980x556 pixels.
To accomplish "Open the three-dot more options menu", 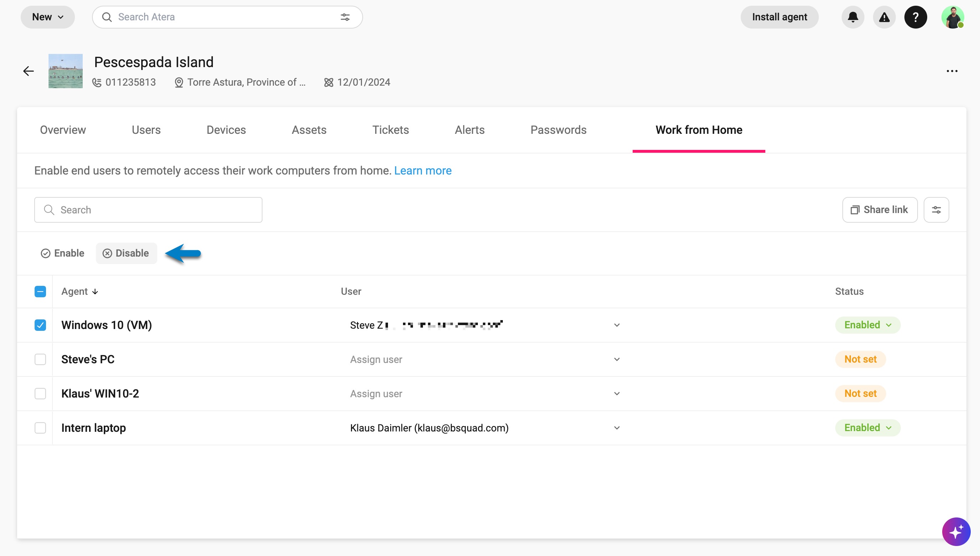I will [952, 71].
